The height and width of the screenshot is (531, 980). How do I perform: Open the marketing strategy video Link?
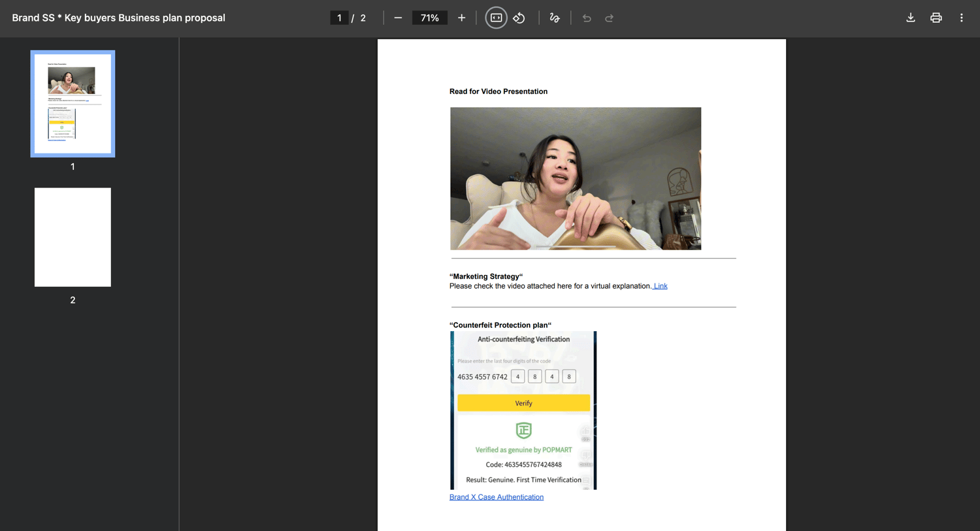661,286
